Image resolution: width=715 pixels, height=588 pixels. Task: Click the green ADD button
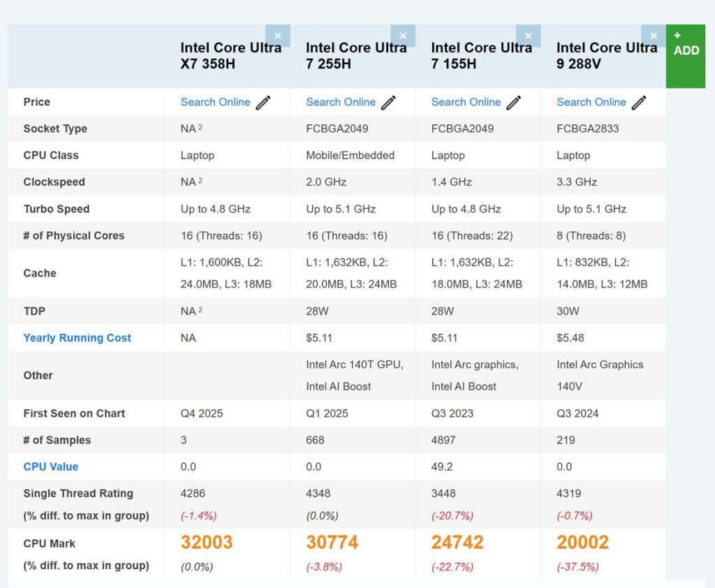(686, 57)
